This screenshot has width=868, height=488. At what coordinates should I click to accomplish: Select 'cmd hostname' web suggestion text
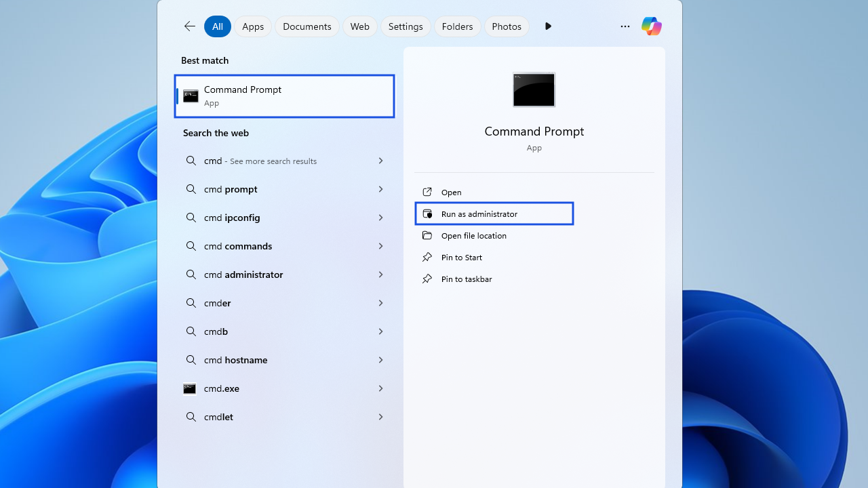[x=235, y=360]
